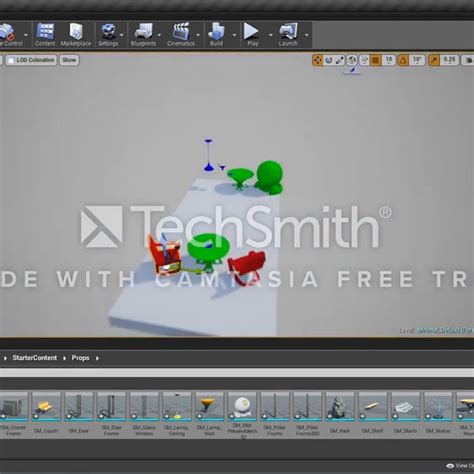Select the SM_Statue asset thumbnail
This screenshot has width=474, height=474.
[x=438, y=406]
